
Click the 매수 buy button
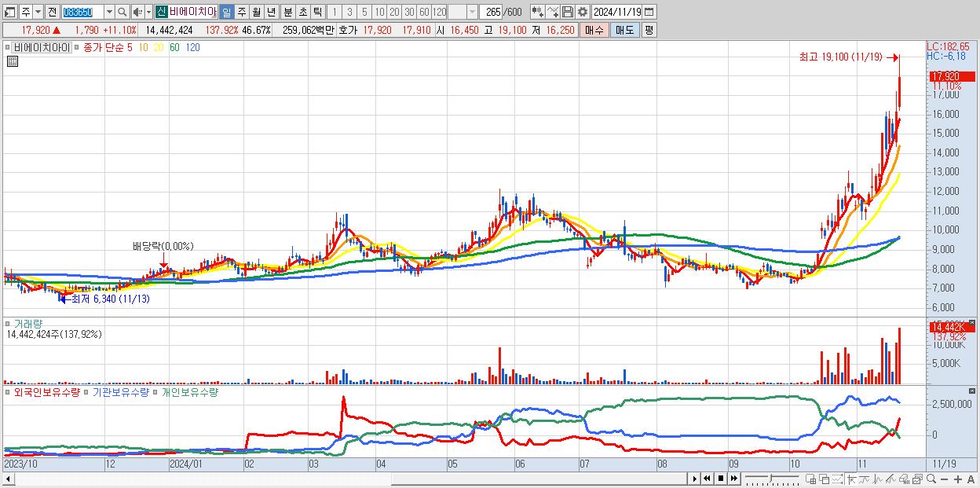click(x=594, y=30)
